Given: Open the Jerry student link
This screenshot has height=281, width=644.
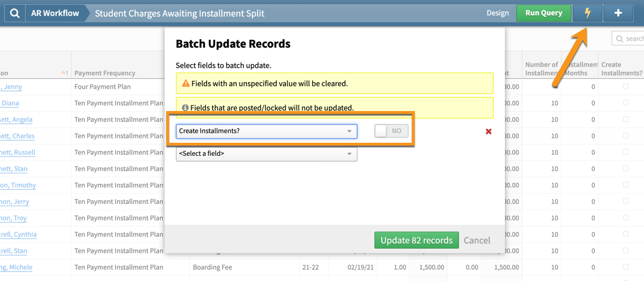Looking at the screenshot, I should pyautogui.click(x=14, y=202).
